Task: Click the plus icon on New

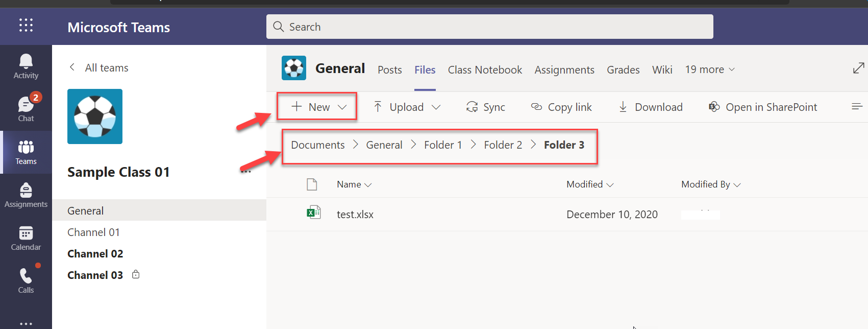Action: (296, 106)
